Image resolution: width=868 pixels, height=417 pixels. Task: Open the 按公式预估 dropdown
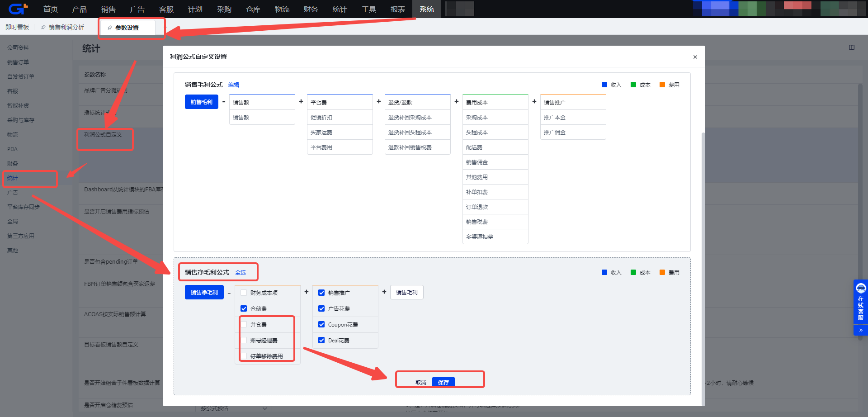(x=234, y=408)
